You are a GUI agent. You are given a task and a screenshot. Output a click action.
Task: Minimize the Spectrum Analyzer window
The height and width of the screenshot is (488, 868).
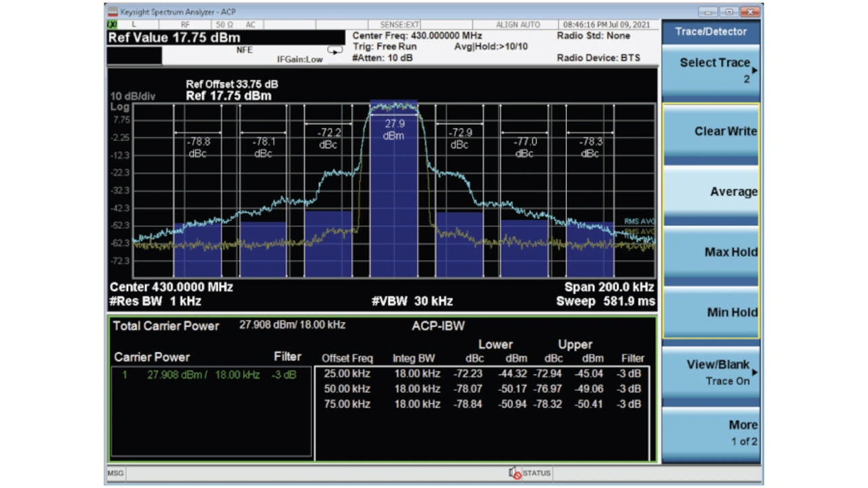708,12
